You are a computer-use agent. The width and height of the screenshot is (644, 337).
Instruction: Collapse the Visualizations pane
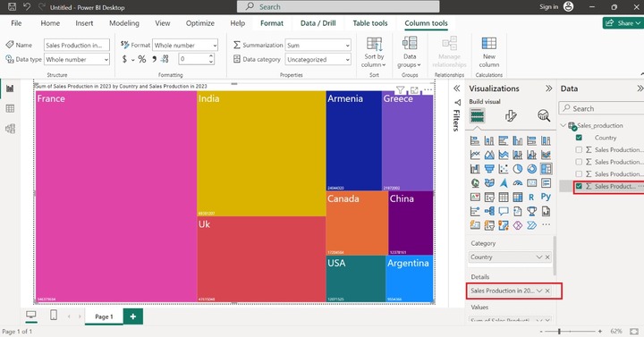tap(548, 88)
